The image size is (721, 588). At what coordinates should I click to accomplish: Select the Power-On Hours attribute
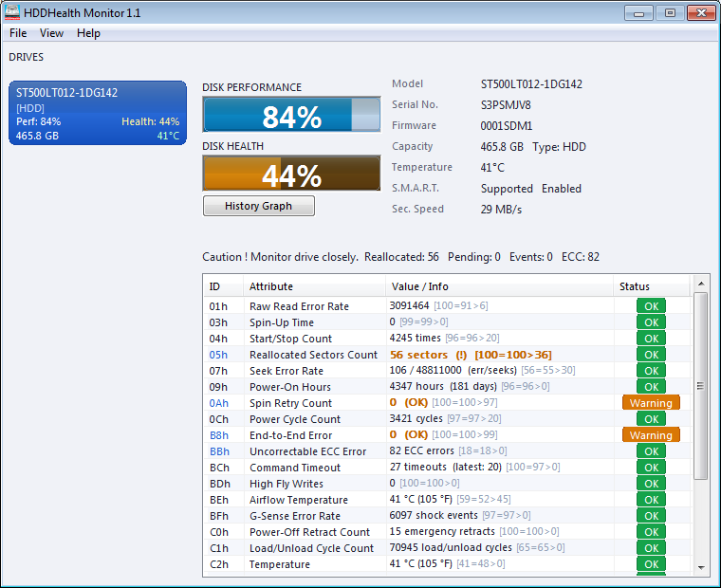289,387
